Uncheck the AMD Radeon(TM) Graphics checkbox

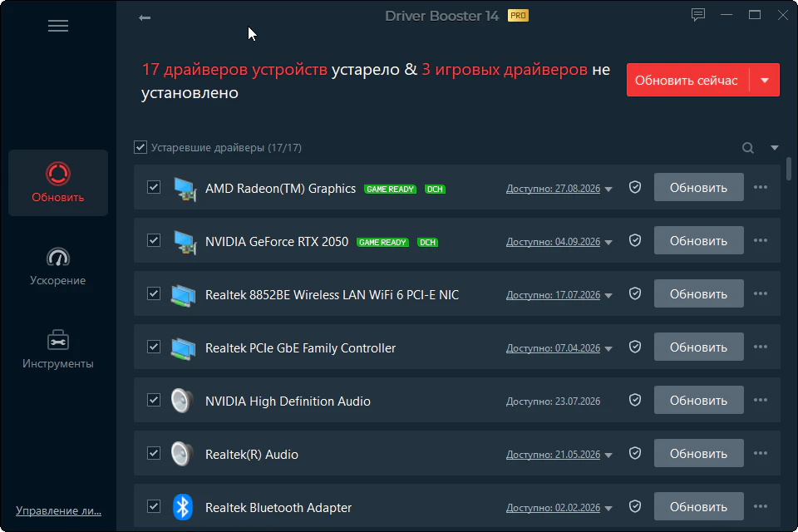[154, 187]
